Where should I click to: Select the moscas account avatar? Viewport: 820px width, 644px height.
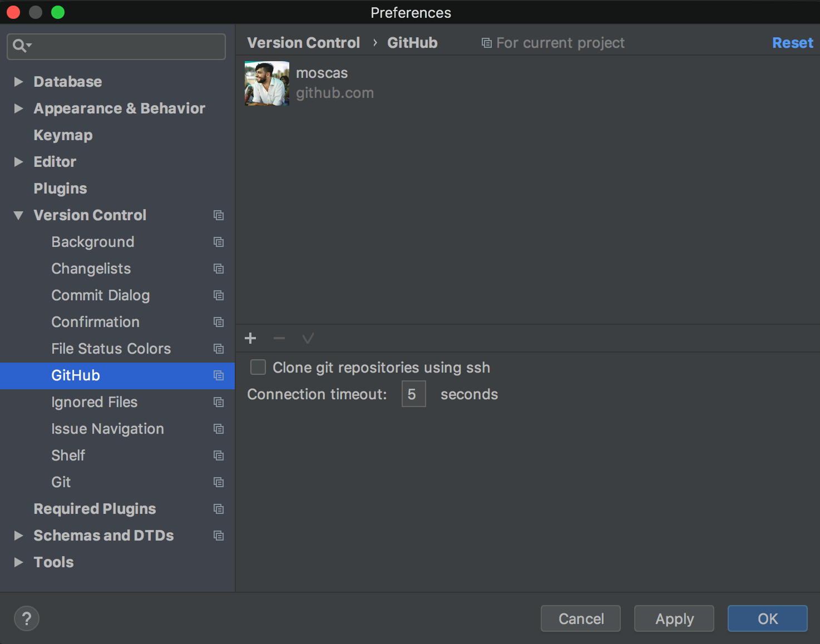coord(267,83)
